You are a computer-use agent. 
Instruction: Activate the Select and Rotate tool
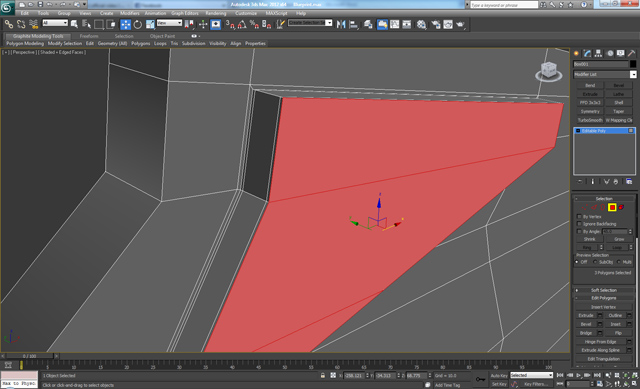click(138, 24)
